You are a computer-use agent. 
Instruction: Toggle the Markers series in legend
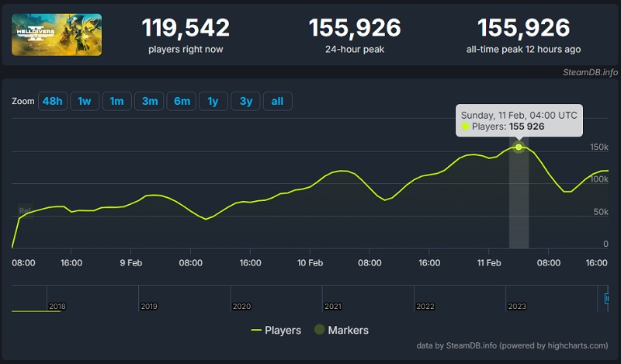point(341,330)
